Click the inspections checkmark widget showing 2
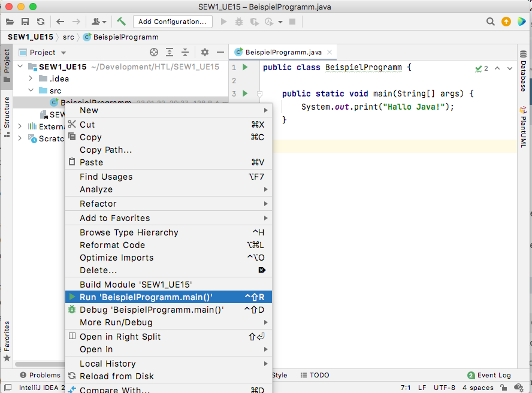The height and width of the screenshot is (393, 532). [x=482, y=68]
